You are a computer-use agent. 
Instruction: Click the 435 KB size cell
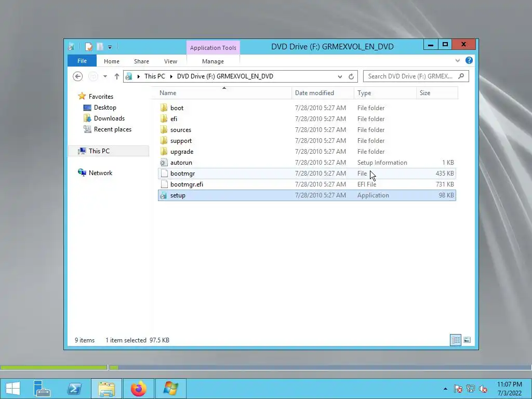point(445,174)
